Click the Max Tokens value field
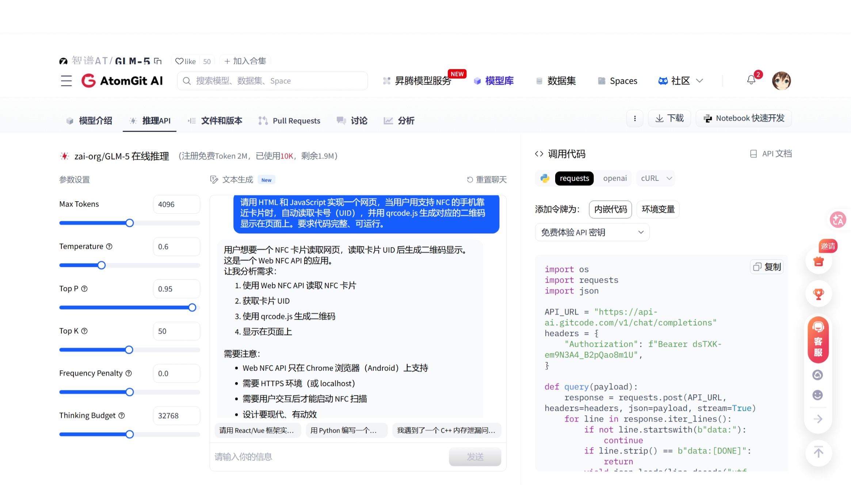 click(x=176, y=204)
